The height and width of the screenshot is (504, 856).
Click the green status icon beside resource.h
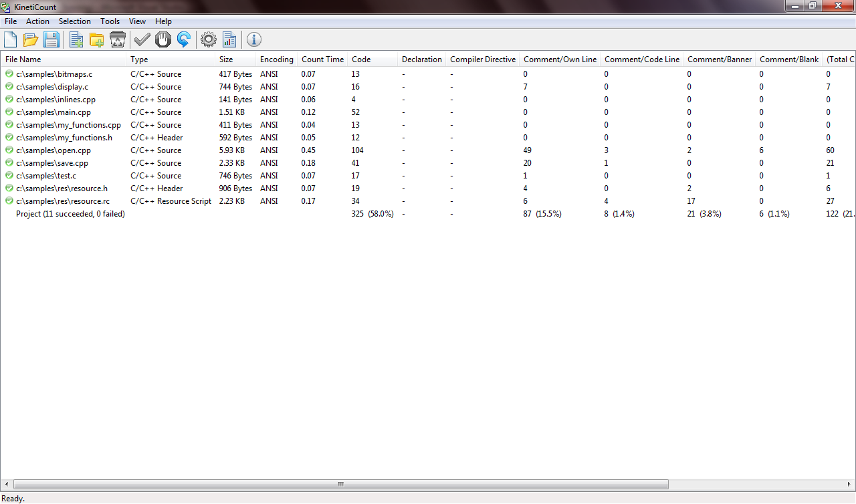(x=9, y=188)
